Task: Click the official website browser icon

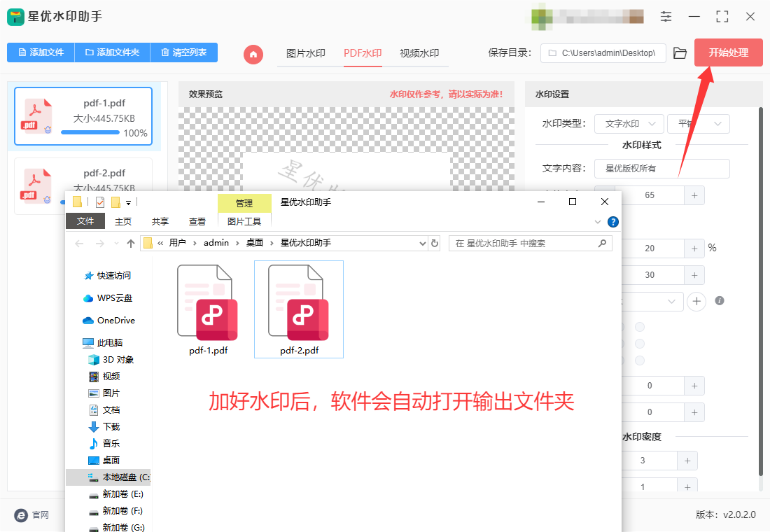Action: point(21,514)
